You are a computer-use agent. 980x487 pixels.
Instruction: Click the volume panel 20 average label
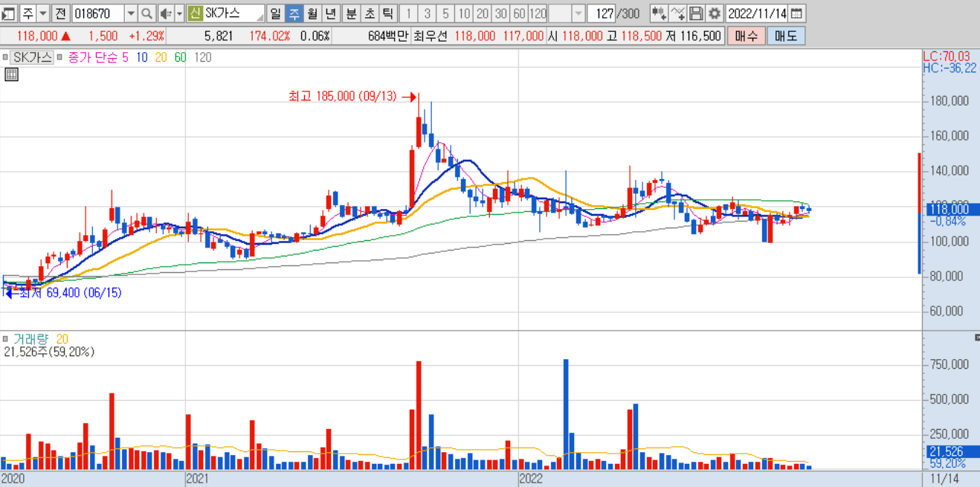click(62, 338)
